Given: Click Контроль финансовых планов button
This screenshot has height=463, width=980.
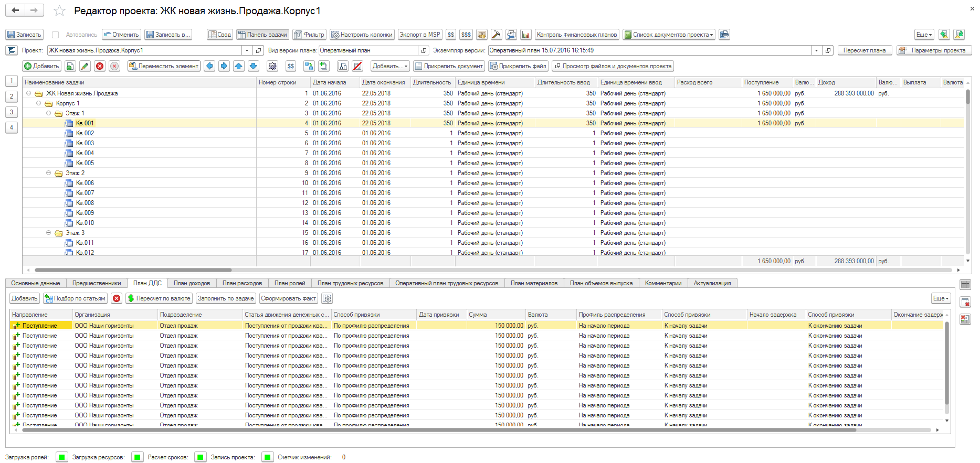Looking at the screenshot, I should click(x=576, y=35).
